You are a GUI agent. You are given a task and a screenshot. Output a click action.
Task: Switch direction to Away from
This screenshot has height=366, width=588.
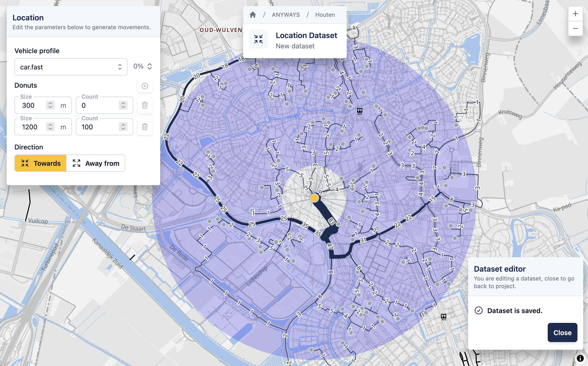(x=95, y=163)
